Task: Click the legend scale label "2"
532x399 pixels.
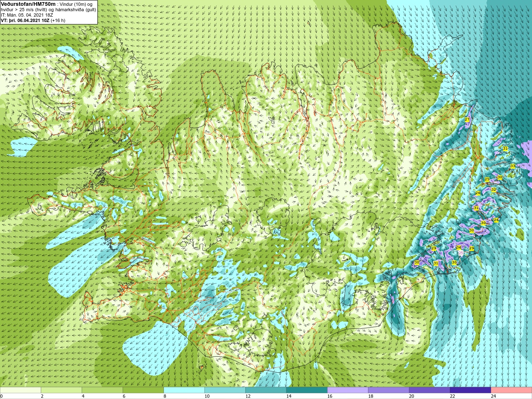Action: [x=42, y=396]
